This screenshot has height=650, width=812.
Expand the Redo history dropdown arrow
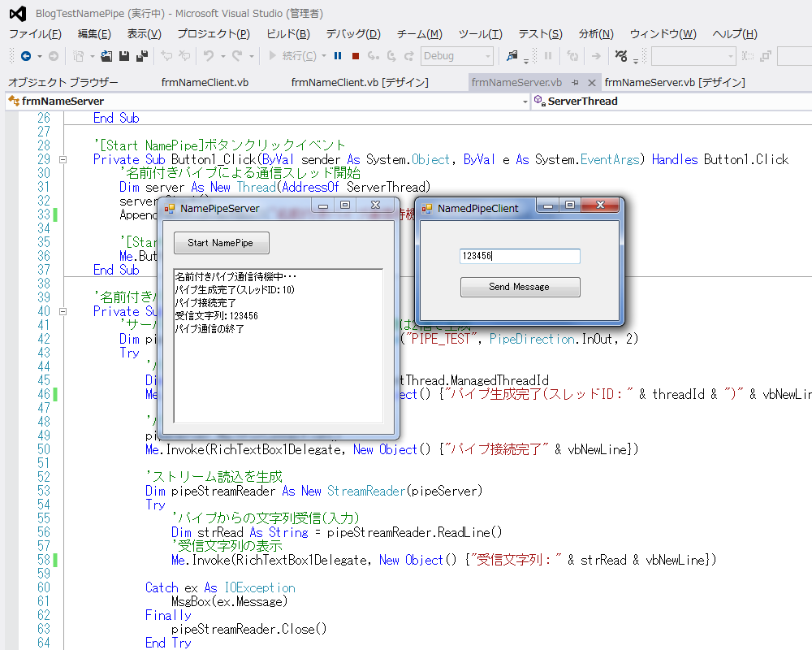[252, 56]
